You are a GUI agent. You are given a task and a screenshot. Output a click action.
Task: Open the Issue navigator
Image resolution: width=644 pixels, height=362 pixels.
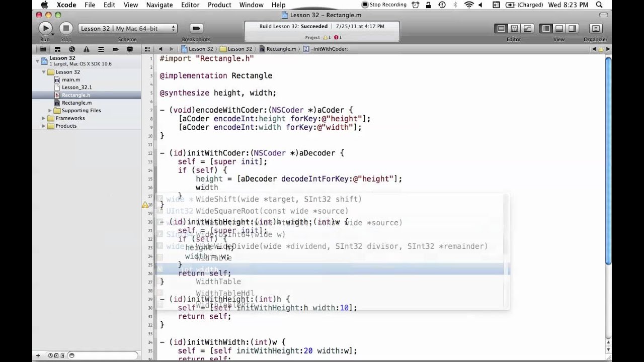(87, 49)
